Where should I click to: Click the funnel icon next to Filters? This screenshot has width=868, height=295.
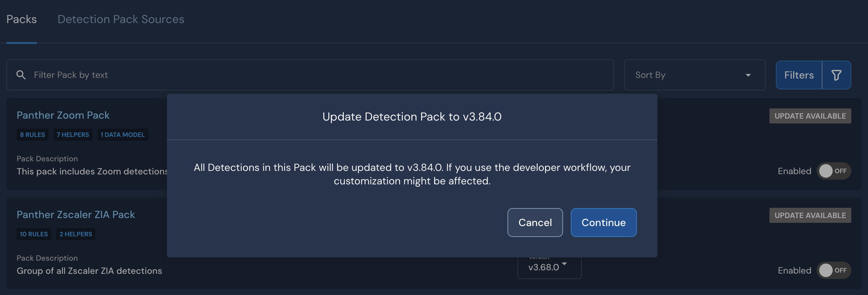click(836, 75)
